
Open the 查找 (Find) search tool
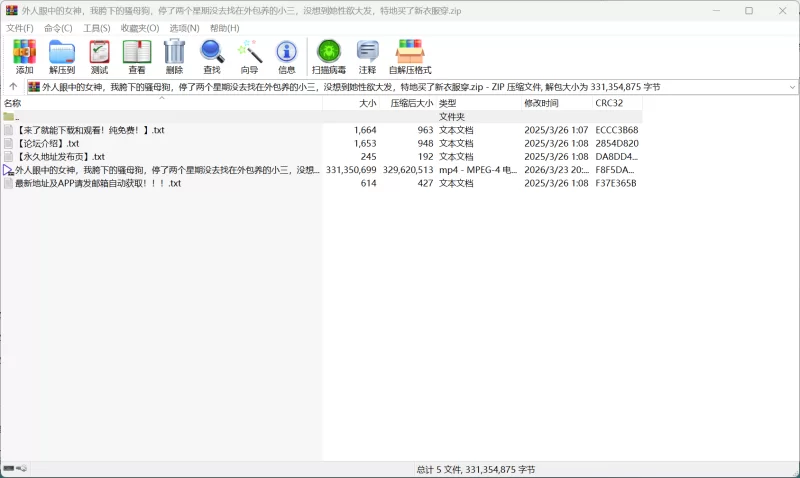(x=212, y=57)
